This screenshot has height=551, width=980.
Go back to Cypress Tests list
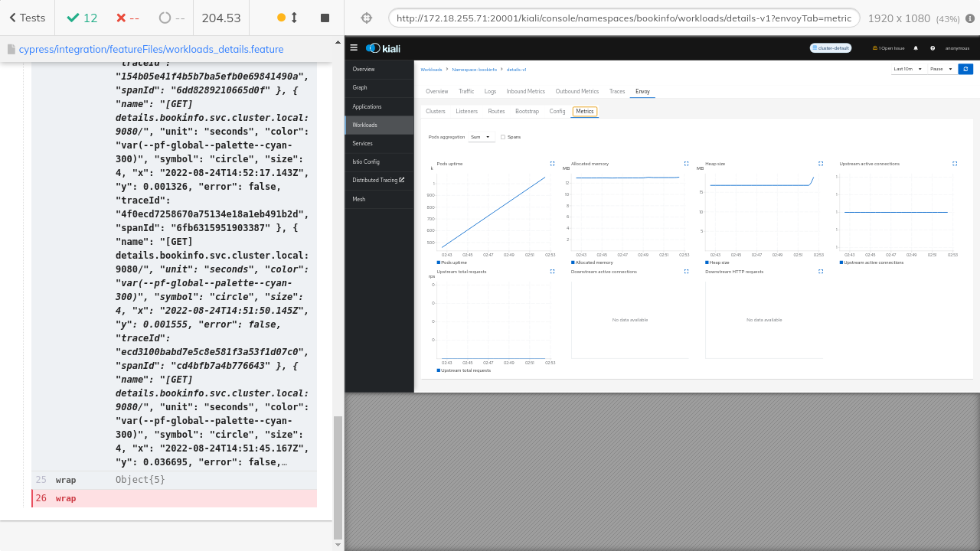tap(27, 18)
